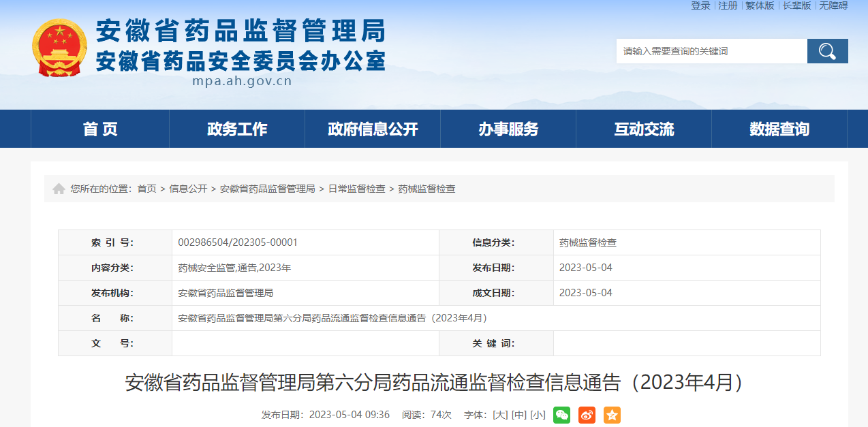
Task: Open 无障碍 accessibility mode
Action: (x=833, y=6)
